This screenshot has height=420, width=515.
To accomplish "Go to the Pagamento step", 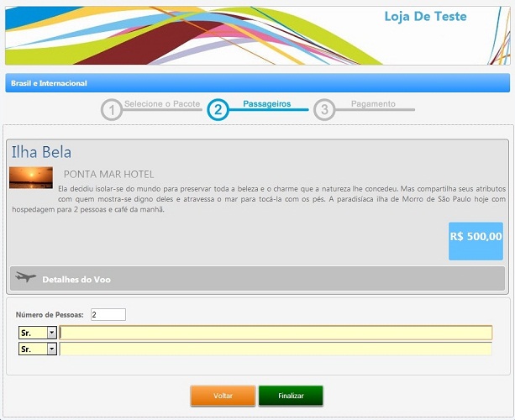I will coord(373,104).
